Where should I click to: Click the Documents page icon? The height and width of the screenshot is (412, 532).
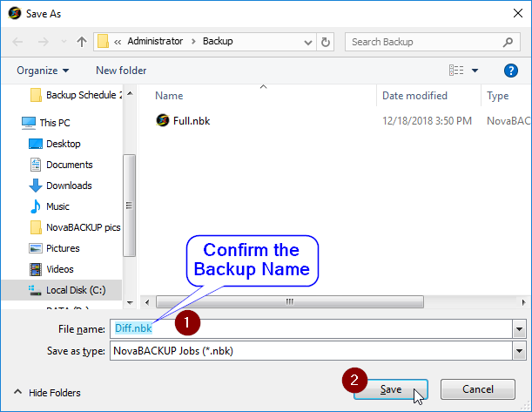point(36,165)
